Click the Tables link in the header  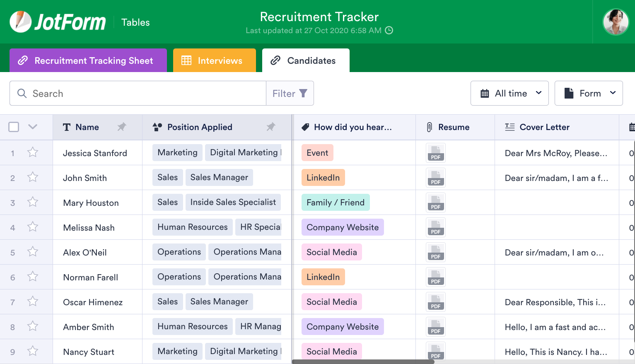[135, 22]
